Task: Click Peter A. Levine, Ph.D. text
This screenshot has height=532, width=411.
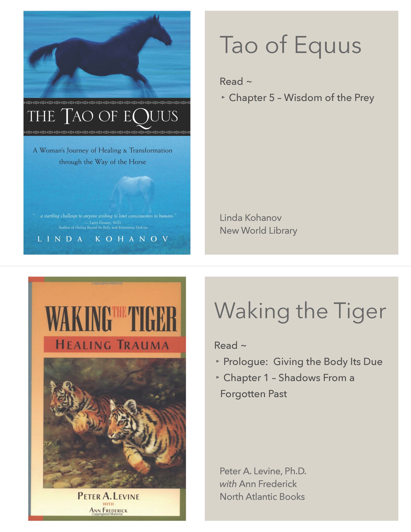Action: (x=263, y=471)
